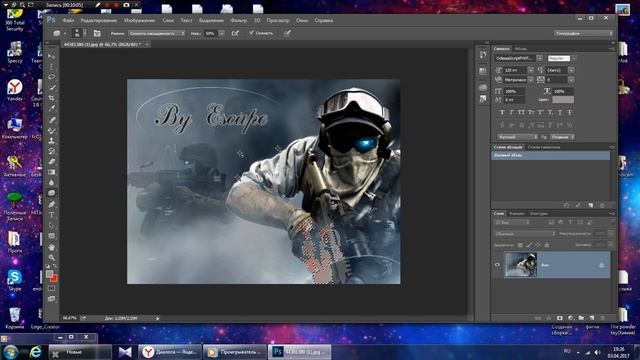Select the Gradient tool

52,172
